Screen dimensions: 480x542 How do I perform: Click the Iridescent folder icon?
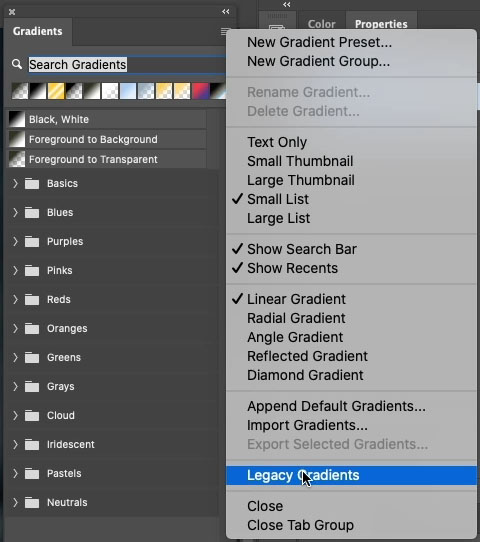pos(32,444)
